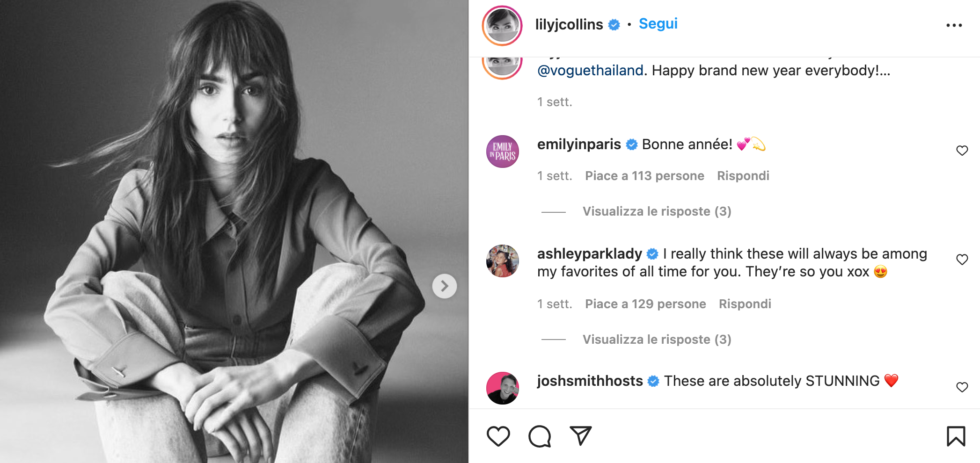View likes: Piace a 129 persone

(645, 304)
